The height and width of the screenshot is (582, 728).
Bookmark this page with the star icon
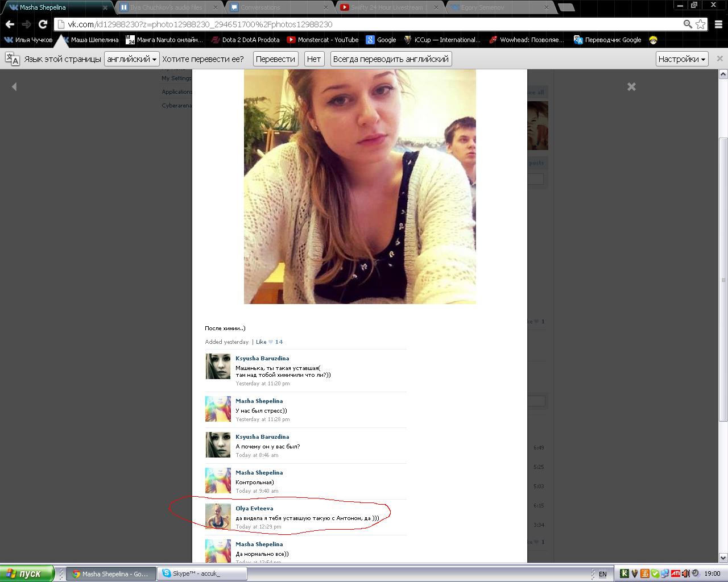(x=701, y=24)
